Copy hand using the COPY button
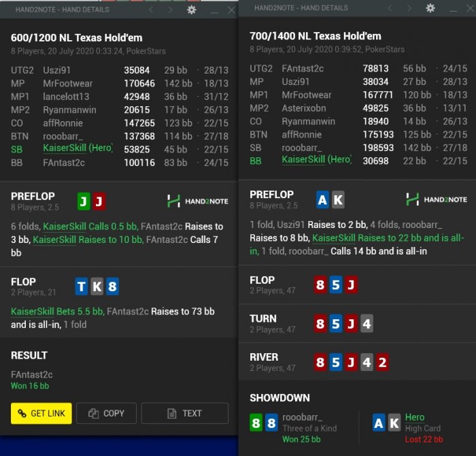The height and width of the screenshot is (456, 476). [x=106, y=413]
